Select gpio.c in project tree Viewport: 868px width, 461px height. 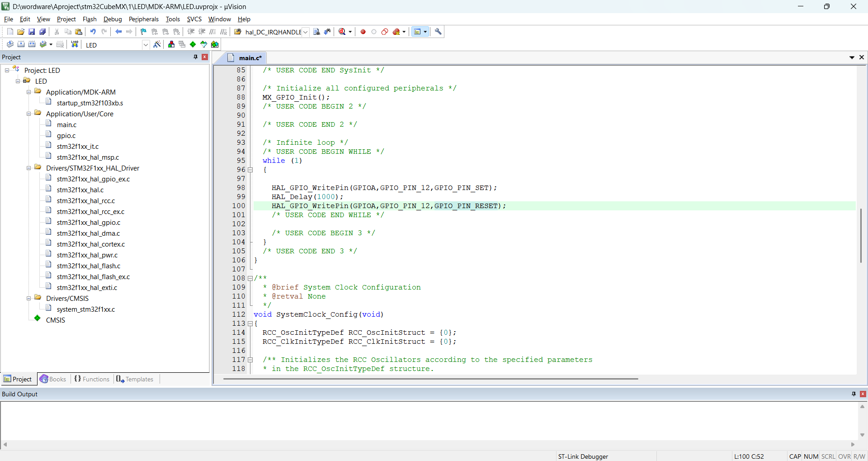66,136
